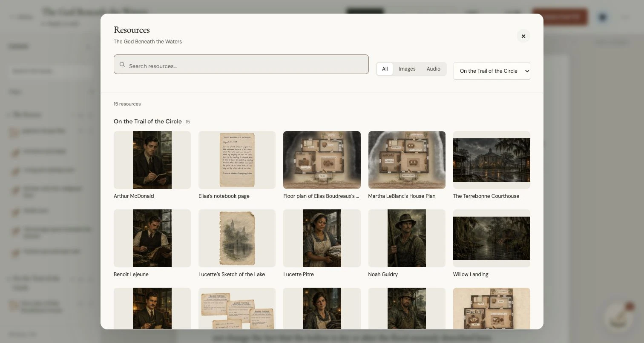Click the magnifier icon in the search bar
The height and width of the screenshot is (343, 644).
pyautogui.click(x=122, y=65)
